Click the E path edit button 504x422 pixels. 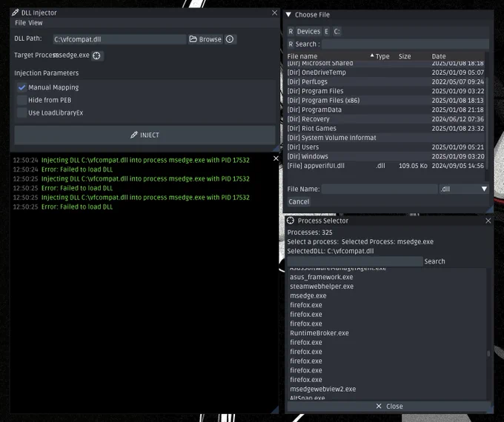click(x=326, y=32)
